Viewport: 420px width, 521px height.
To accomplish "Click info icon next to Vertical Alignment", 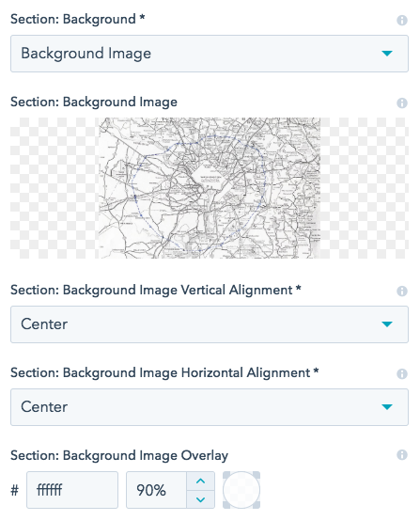I will pyautogui.click(x=402, y=292).
